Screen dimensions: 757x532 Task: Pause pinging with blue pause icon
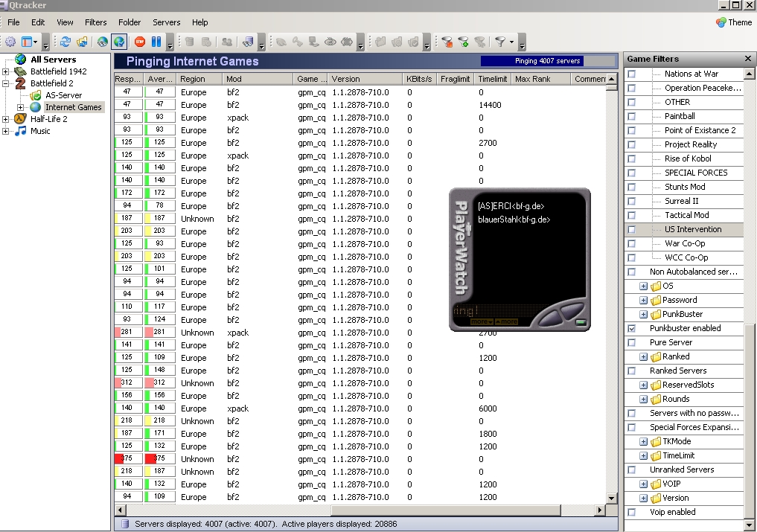point(156,42)
